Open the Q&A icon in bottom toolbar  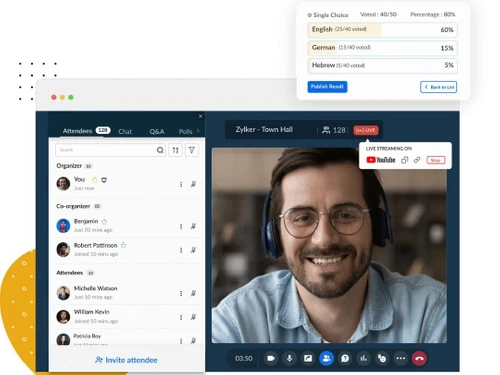point(345,358)
